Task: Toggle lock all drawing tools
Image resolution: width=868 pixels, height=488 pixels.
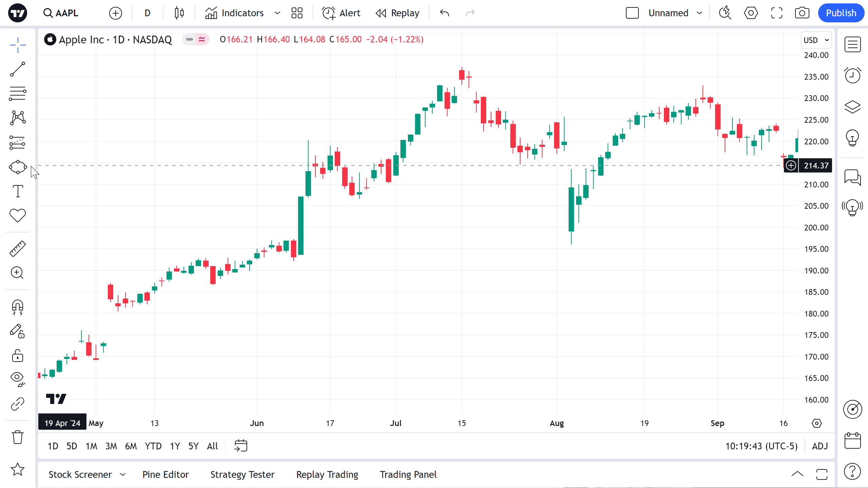Action: [18, 356]
